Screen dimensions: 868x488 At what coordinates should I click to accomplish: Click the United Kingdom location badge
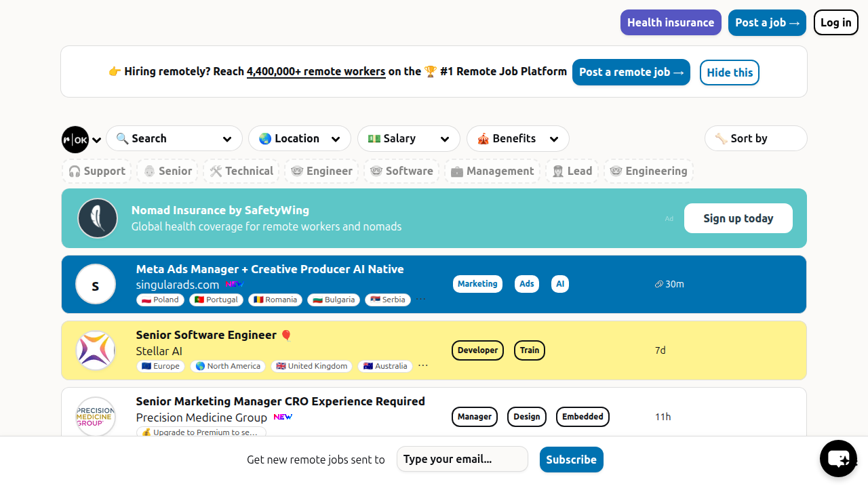point(311,366)
